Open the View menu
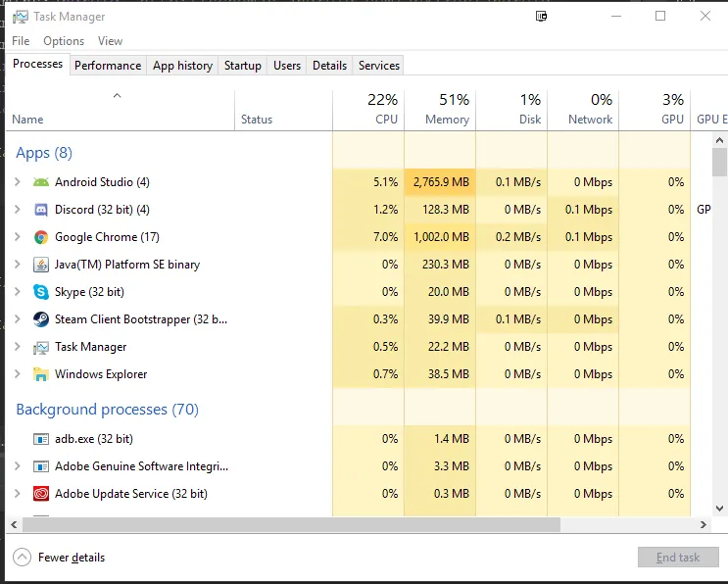 pos(110,41)
